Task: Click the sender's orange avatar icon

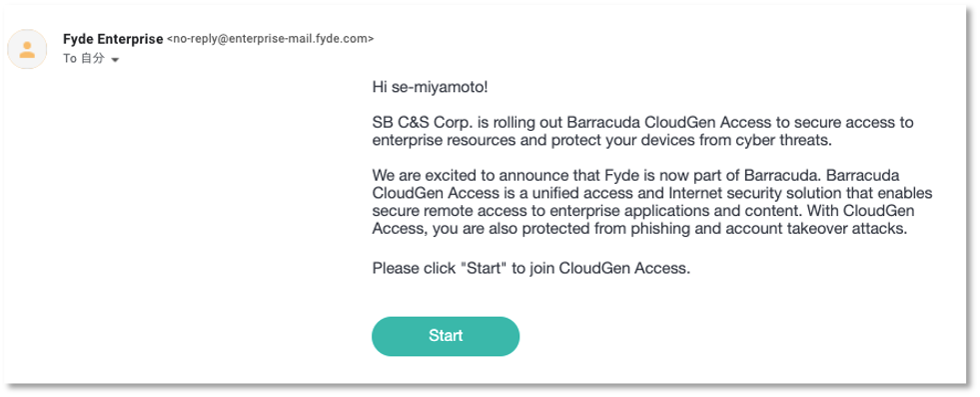Action: coord(27,49)
